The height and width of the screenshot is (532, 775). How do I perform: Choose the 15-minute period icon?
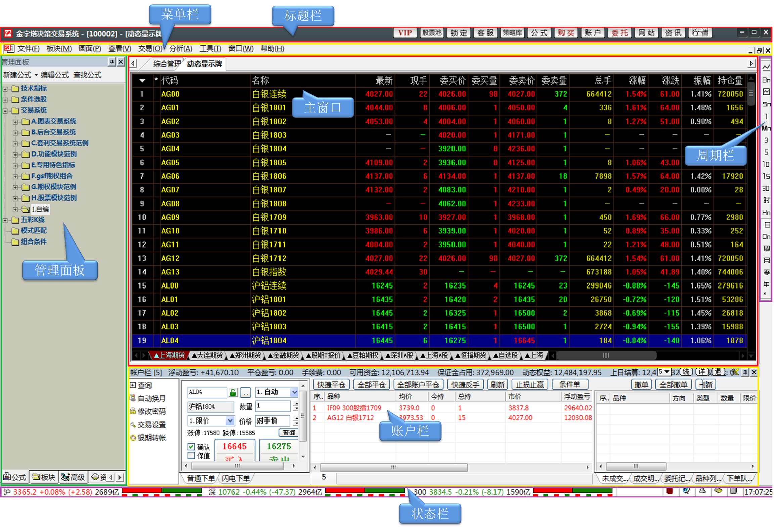766,176
